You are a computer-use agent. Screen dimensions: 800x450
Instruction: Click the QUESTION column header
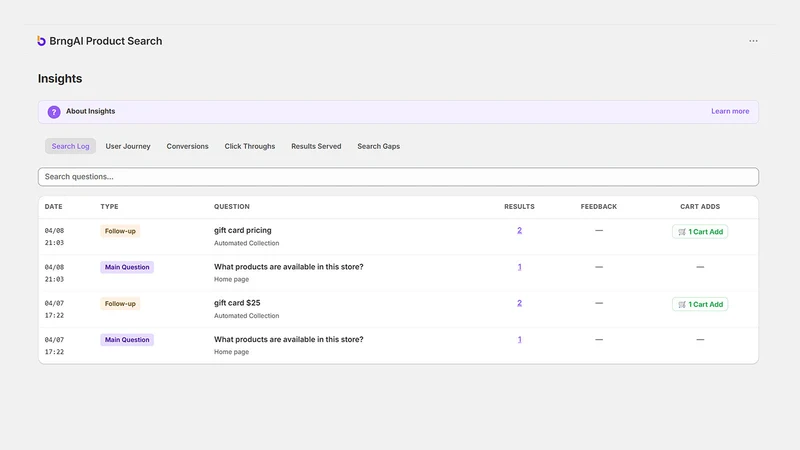pos(232,207)
